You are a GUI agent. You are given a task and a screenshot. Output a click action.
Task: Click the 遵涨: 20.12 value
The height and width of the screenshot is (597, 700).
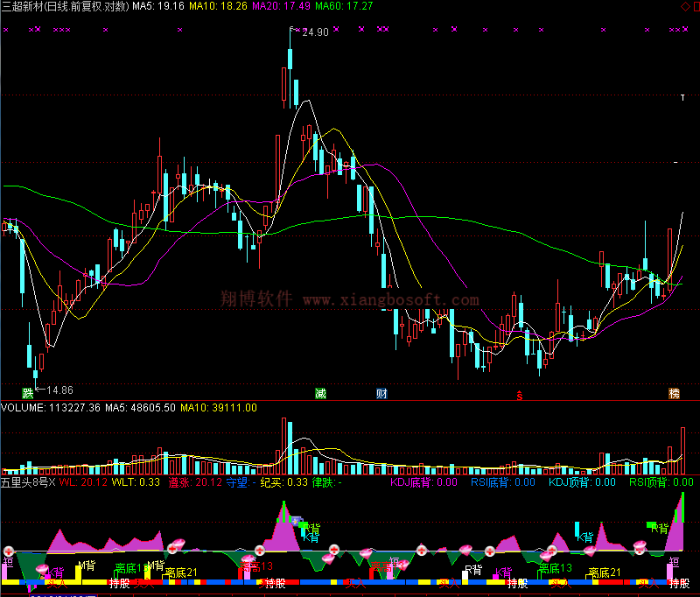click(195, 482)
